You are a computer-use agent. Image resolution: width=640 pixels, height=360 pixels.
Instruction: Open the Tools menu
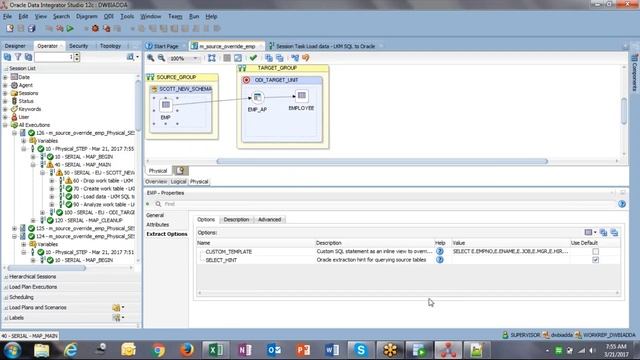tap(127, 16)
